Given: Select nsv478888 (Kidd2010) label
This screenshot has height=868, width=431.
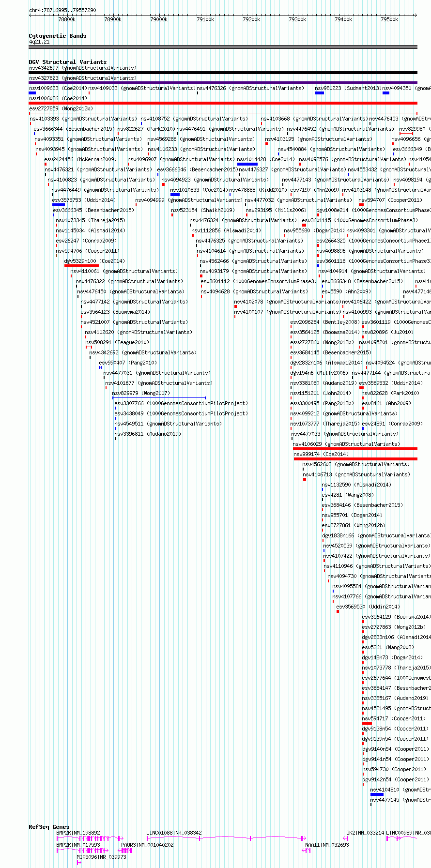Looking at the screenshot, I should coord(258,190).
